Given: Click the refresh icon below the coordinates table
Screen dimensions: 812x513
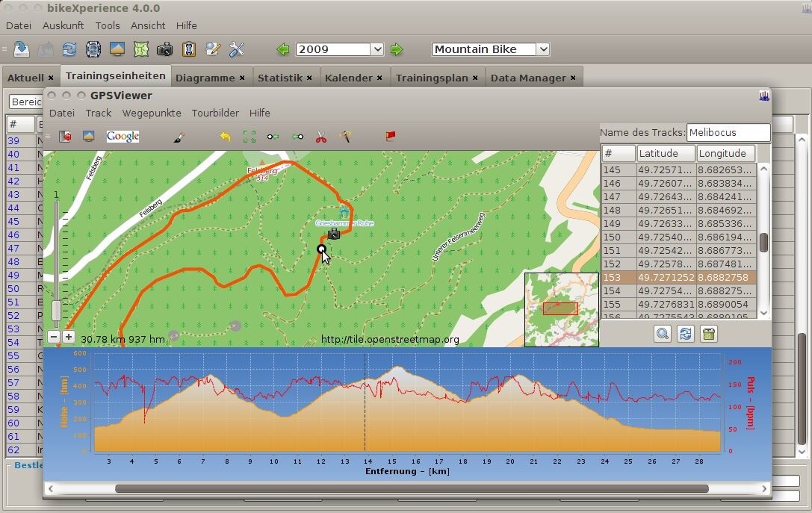Looking at the screenshot, I should click(x=685, y=333).
